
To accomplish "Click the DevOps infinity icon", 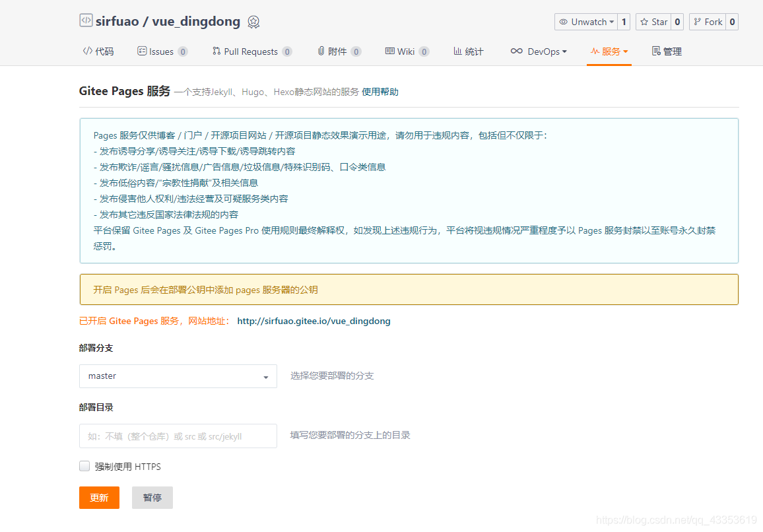I will tap(516, 51).
